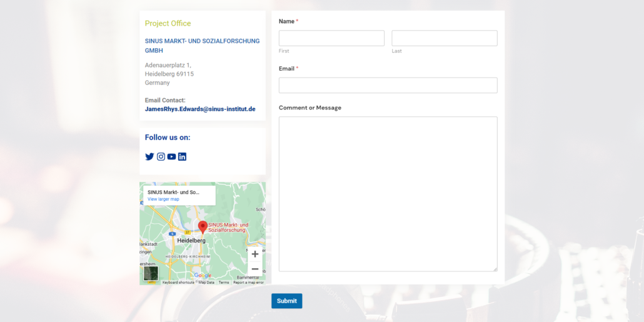This screenshot has height=322, width=644.
Task: Email JamesRhys.Edwards@sinus-institut.de
Action: [200, 109]
